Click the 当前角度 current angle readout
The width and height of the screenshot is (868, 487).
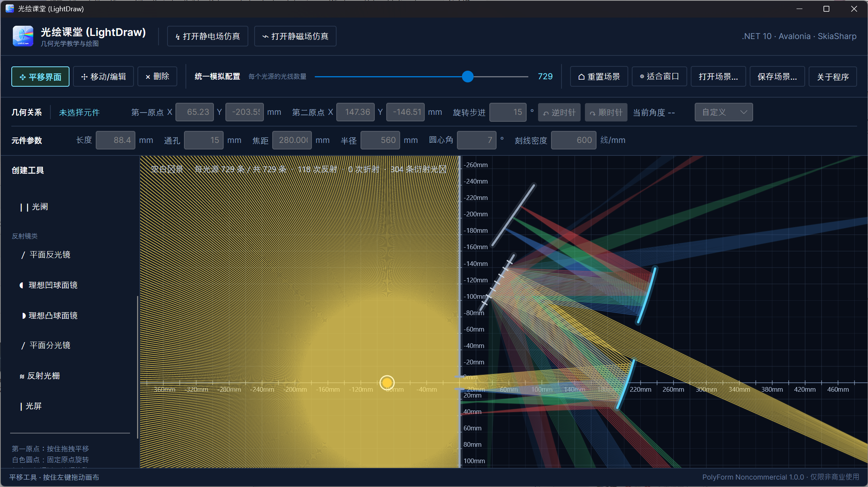[x=654, y=112]
